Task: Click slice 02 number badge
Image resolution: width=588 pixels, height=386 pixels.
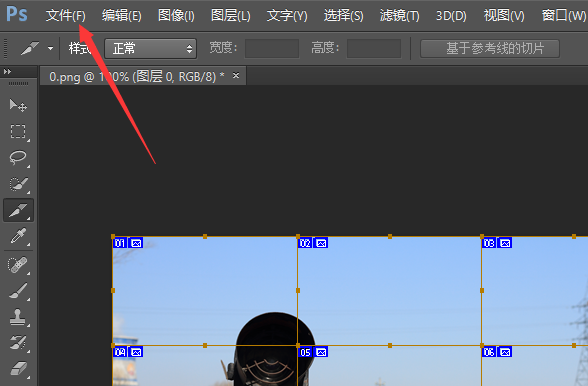Action: pos(305,243)
